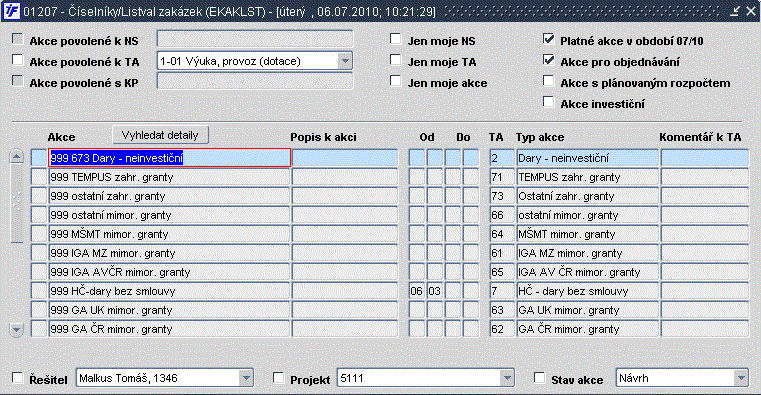Viewport: 761px width, 395px height.
Task: Click the iFIS application icon in title bar
Action: (12, 11)
